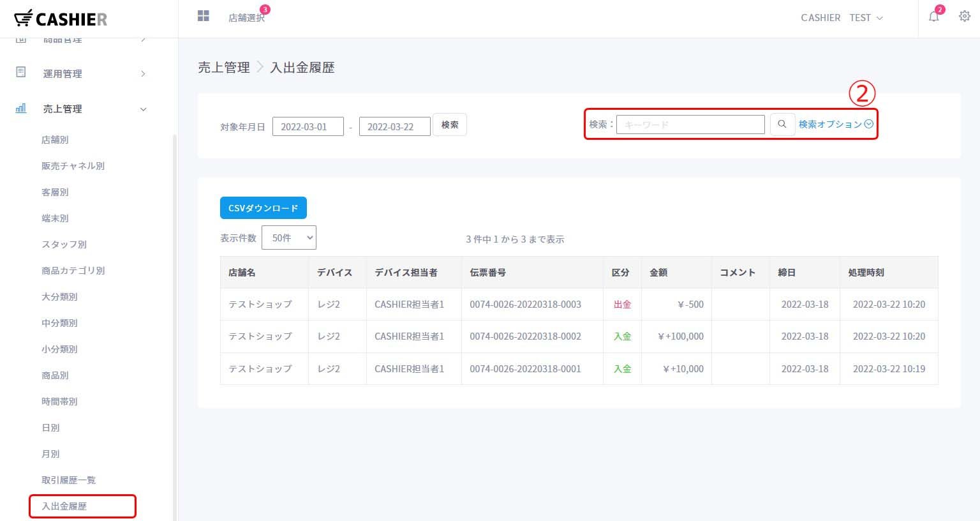
Task: Click slip number 0074-0026-20220318-0003
Action: coord(525,305)
